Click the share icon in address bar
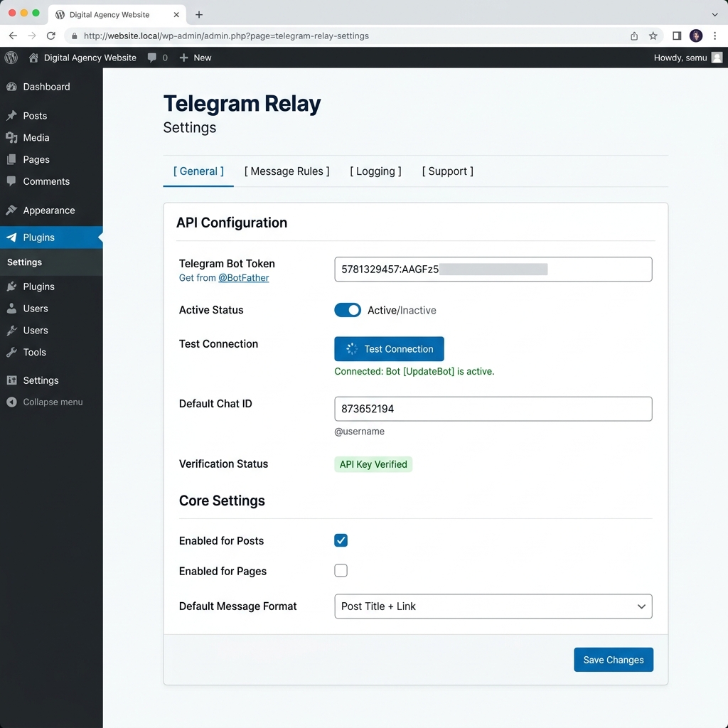This screenshot has height=728, width=728. tap(634, 36)
